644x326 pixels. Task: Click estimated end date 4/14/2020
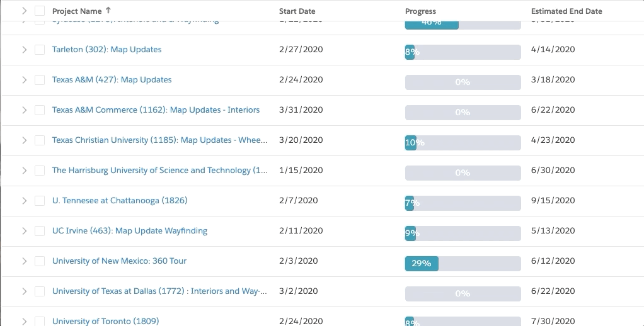pyautogui.click(x=553, y=49)
